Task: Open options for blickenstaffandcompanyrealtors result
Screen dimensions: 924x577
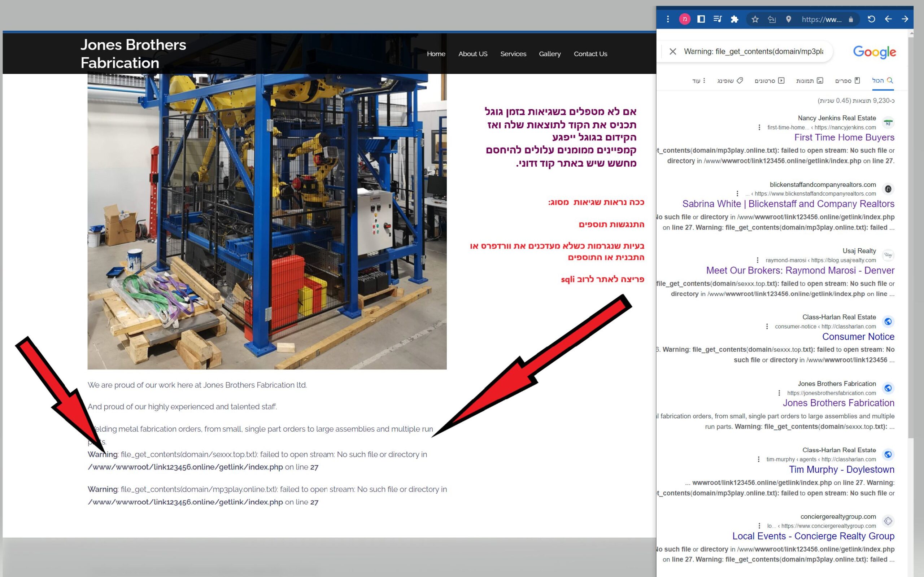Action: (x=737, y=194)
